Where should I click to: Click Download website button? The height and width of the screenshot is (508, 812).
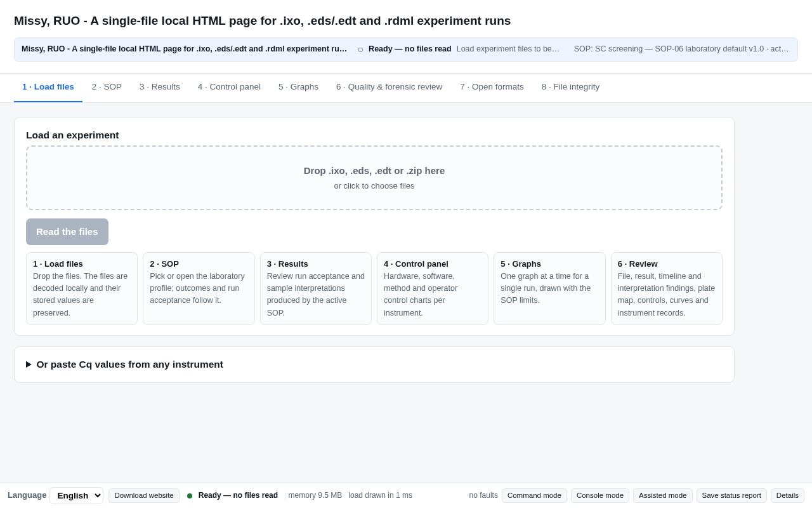144,495
